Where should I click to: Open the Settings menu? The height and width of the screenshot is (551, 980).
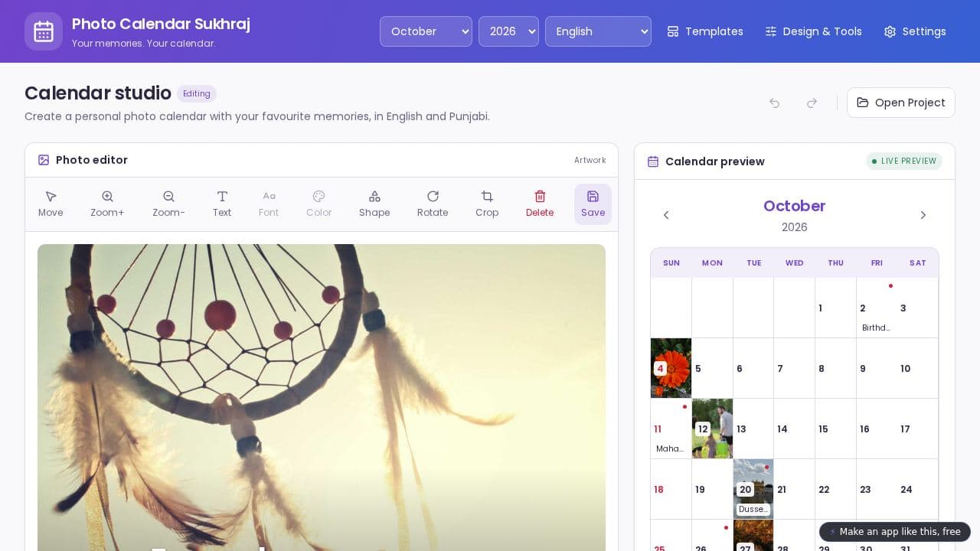point(915,31)
